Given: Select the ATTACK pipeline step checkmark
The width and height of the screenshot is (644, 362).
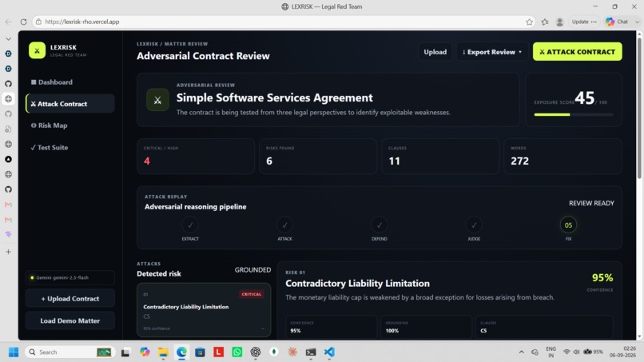Looking at the screenshot, I should tap(284, 225).
